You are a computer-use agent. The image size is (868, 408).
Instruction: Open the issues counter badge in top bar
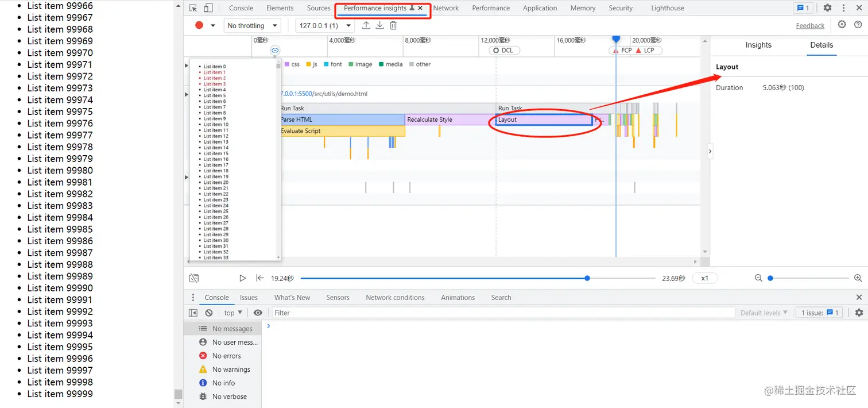pos(803,8)
